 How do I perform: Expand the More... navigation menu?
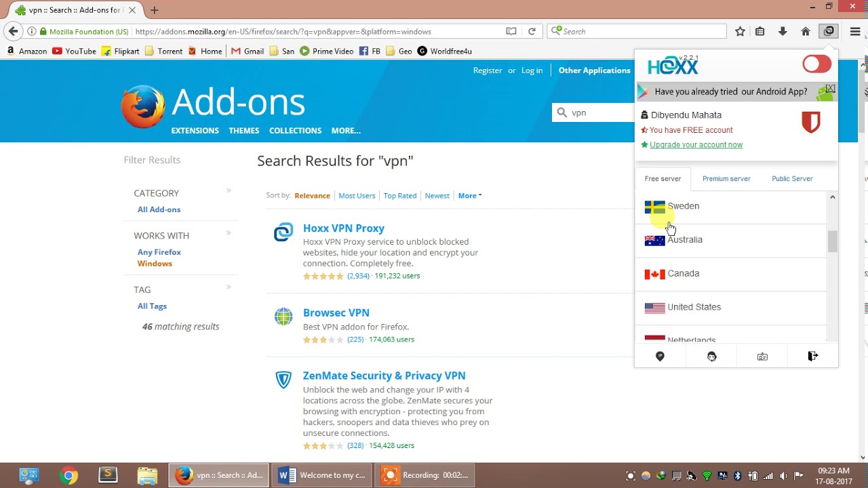click(346, 131)
